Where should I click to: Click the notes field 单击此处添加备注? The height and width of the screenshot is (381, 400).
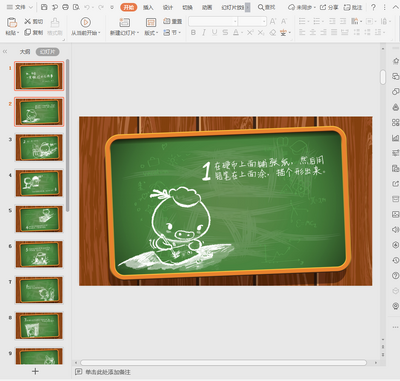click(108, 372)
